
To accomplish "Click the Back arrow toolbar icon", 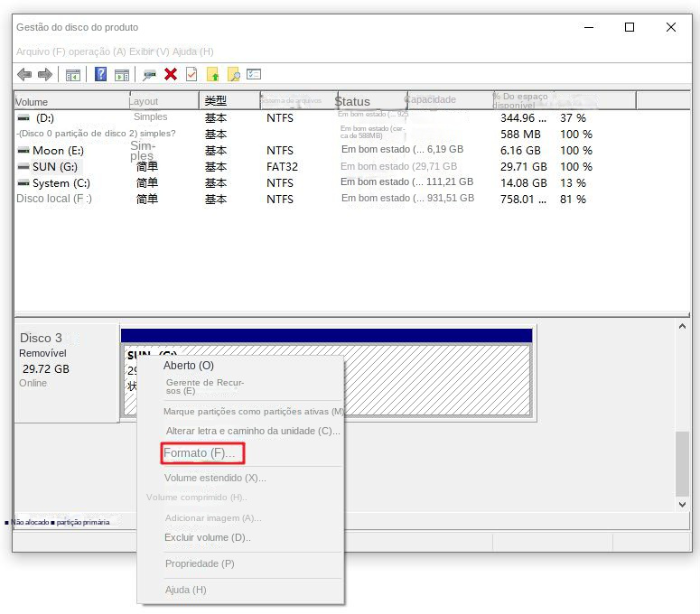I will pyautogui.click(x=24, y=74).
